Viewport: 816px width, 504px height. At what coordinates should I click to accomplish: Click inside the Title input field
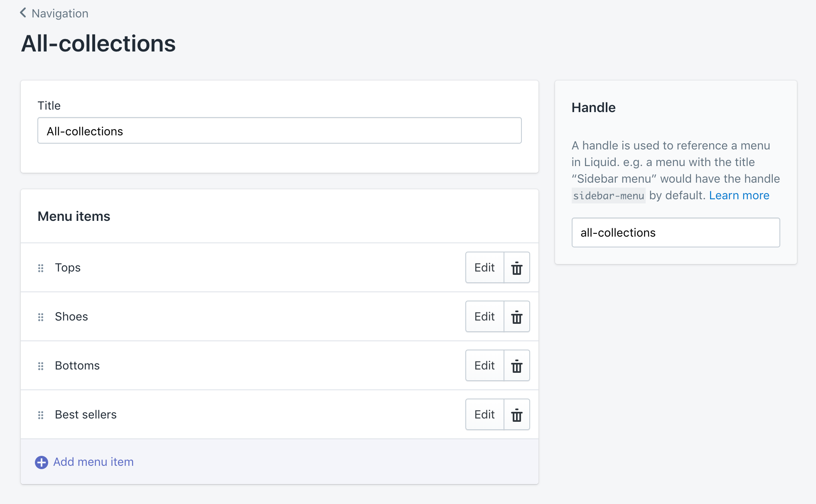(279, 130)
